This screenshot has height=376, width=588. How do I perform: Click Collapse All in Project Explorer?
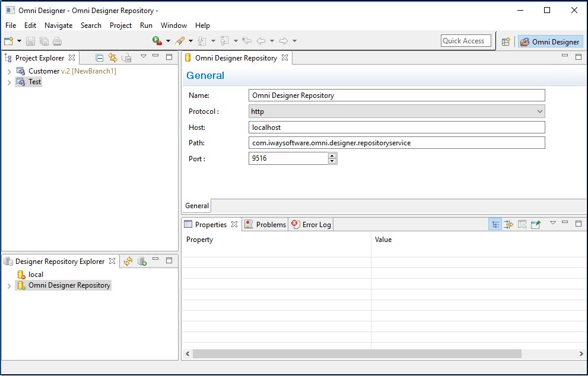[x=99, y=58]
